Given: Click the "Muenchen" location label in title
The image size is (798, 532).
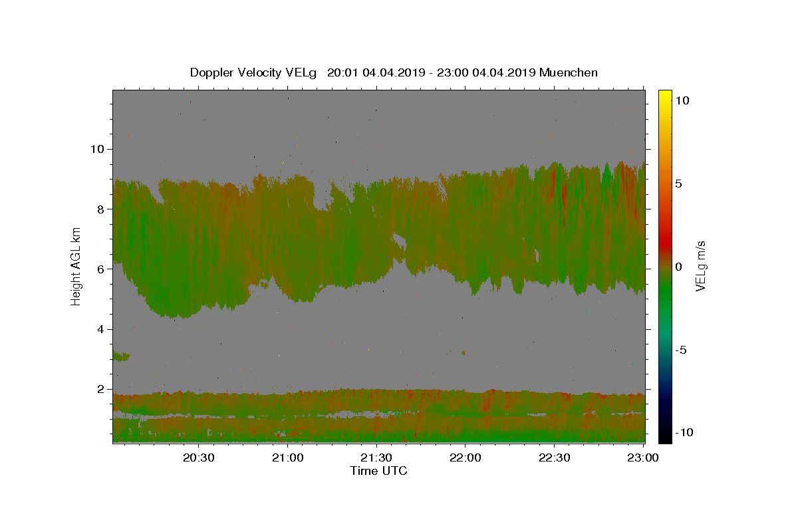Looking at the screenshot, I should tap(569, 72).
